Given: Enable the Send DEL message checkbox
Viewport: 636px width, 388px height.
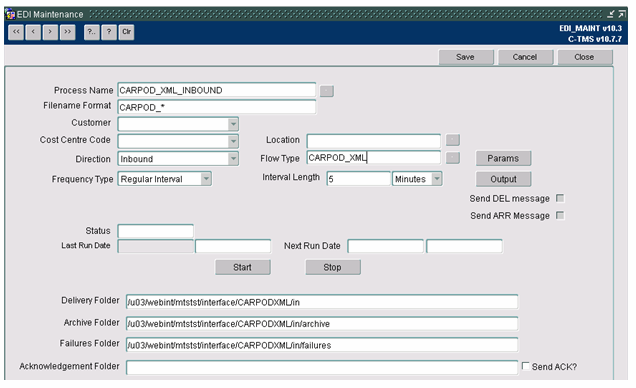Looking at the screenshot, I should pyautogui.click(x=560, y=198).
